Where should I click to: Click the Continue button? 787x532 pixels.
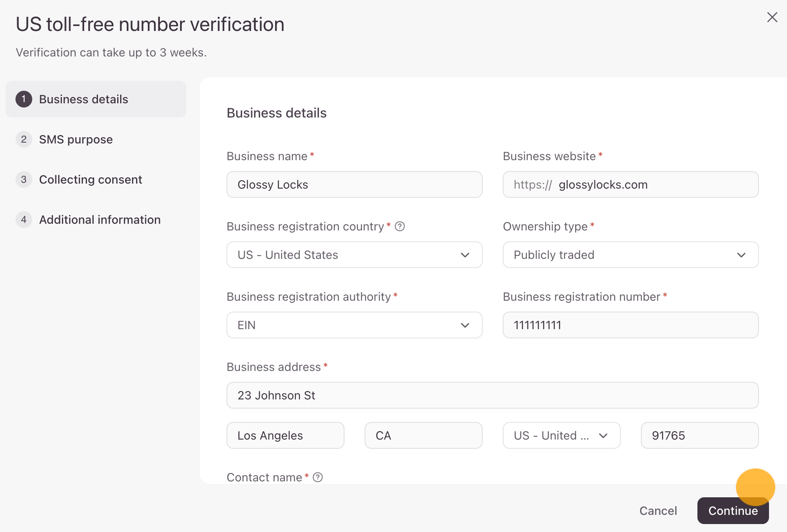coord(733,511)
